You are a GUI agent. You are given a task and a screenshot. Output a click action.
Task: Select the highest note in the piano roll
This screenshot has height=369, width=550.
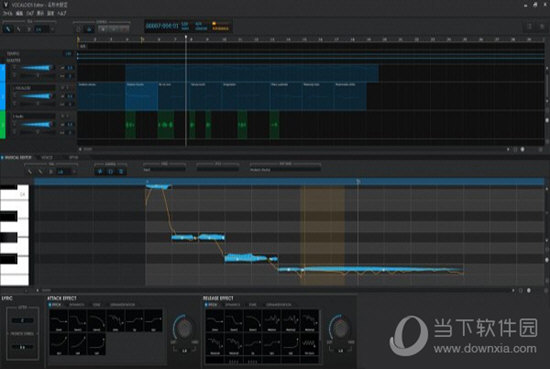(159, 186)
